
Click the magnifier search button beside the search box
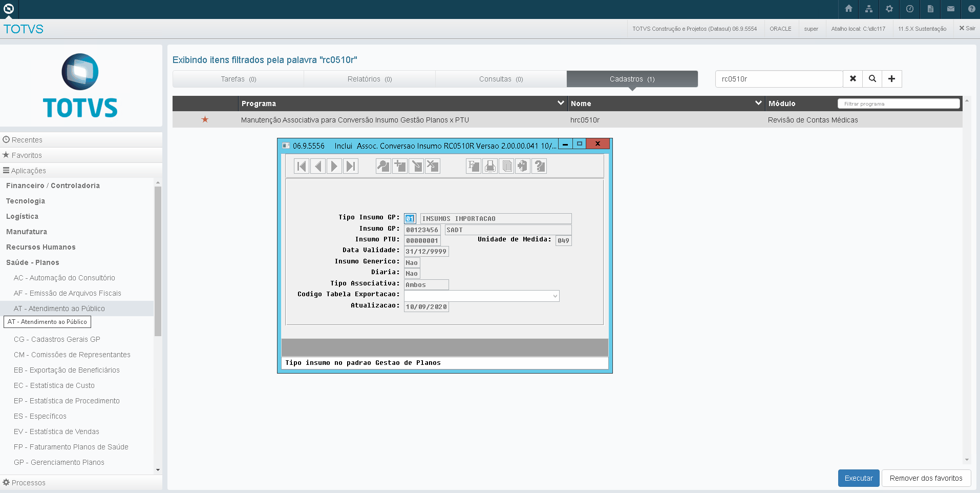(x=872, y=79)
